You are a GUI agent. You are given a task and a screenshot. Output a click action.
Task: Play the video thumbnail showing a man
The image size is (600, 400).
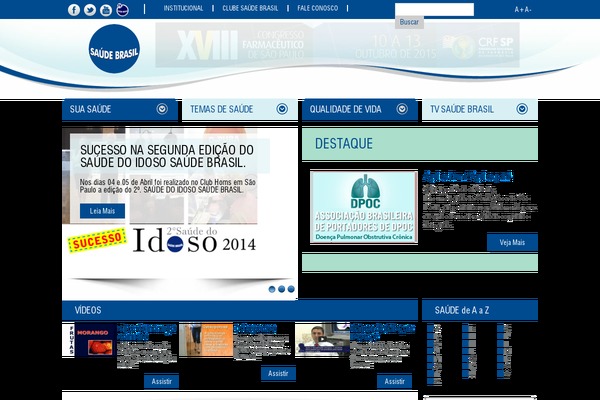pyautogui.click(x=322, y=340)
